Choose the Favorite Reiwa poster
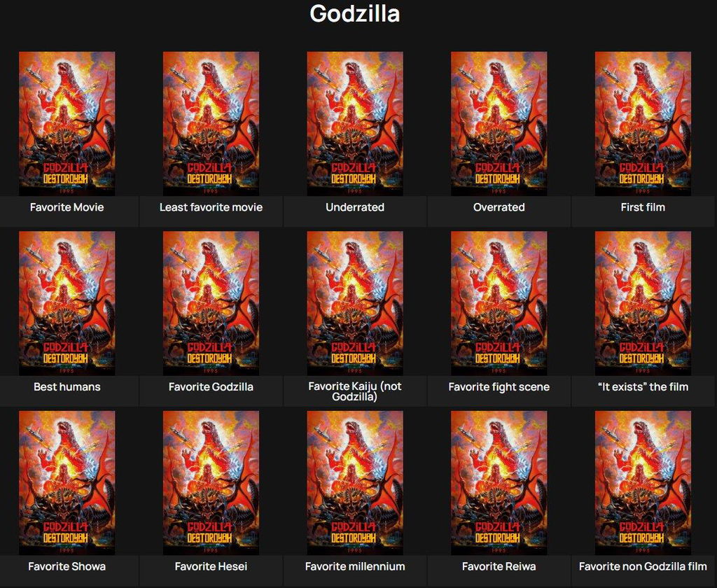Screen dimensions: 717x588 [499, 483]
